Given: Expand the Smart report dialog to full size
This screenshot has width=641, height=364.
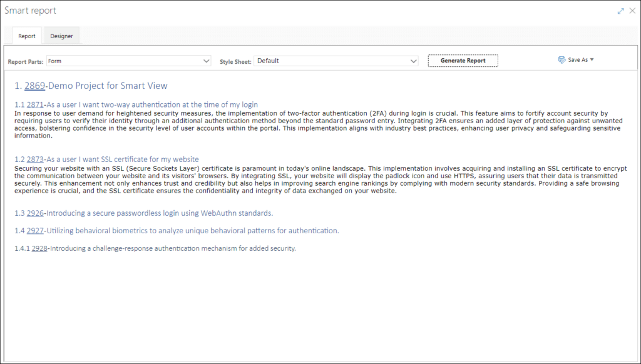Looking at the screenshot, I should pyautogui.click(x=620, y=11).
